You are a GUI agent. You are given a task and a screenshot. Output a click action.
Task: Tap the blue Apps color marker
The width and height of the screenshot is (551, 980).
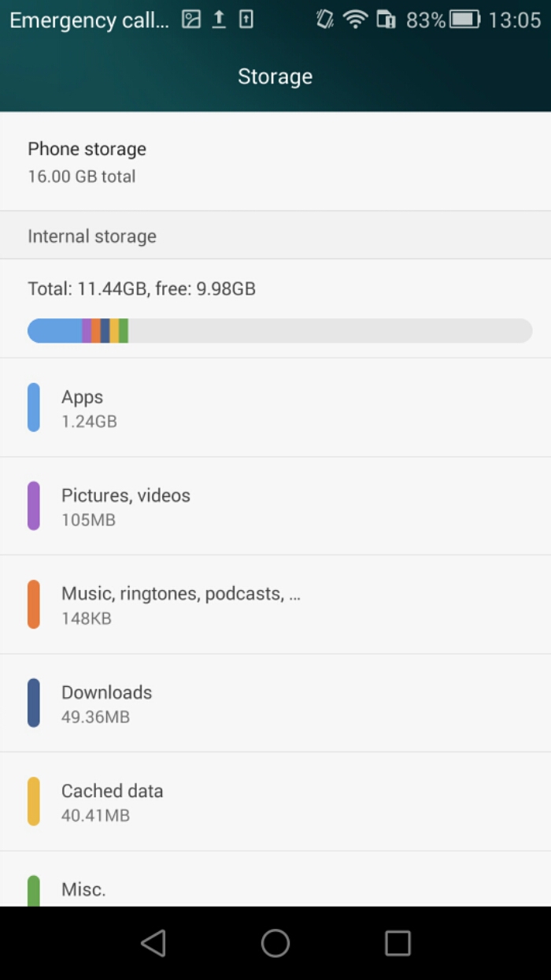tap(34, 407)
